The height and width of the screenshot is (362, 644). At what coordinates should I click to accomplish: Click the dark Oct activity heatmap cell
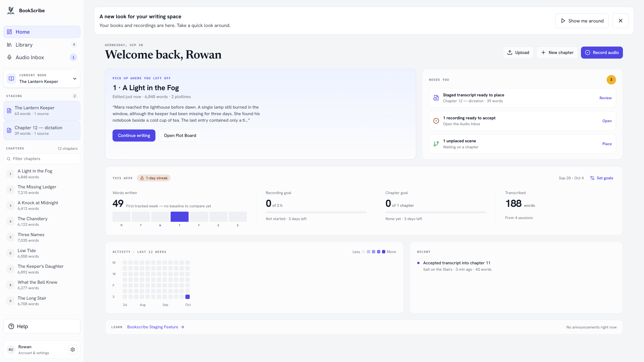click(x=187, y=297)
